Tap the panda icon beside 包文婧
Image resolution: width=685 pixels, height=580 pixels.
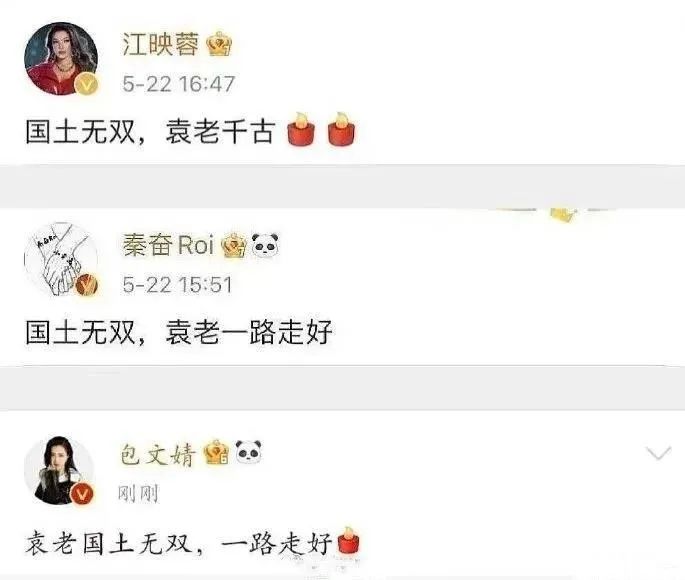249,452
